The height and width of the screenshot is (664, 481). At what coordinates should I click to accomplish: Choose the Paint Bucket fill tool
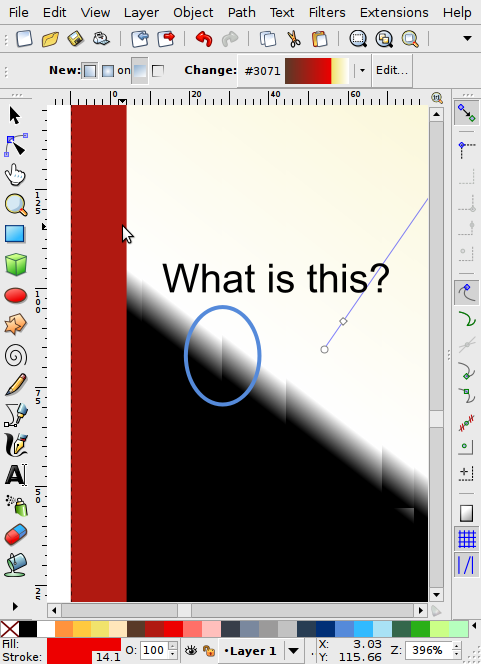[x=16, y=565]
